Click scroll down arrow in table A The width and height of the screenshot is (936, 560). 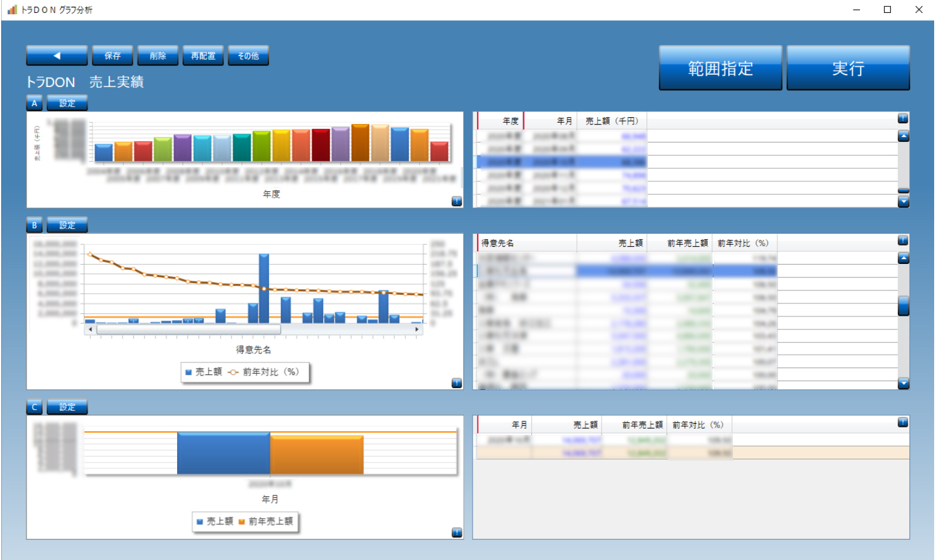[903, 202]
